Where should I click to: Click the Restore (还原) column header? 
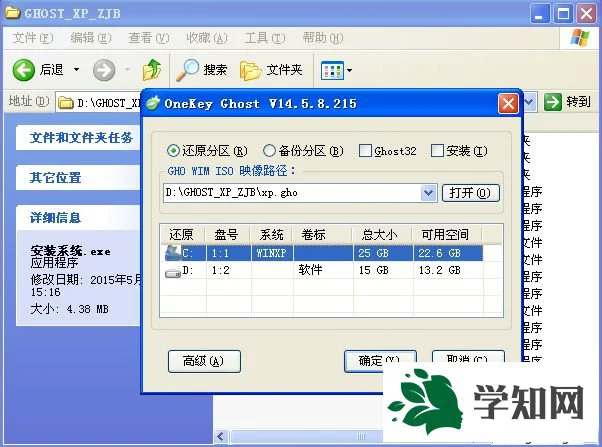(183, 234)
